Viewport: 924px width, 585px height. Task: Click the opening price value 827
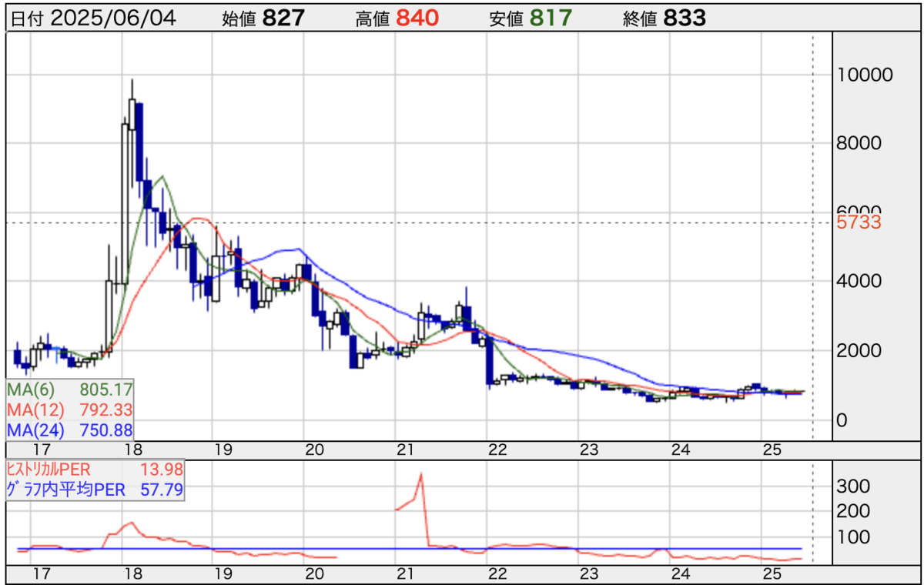point(284,18)
